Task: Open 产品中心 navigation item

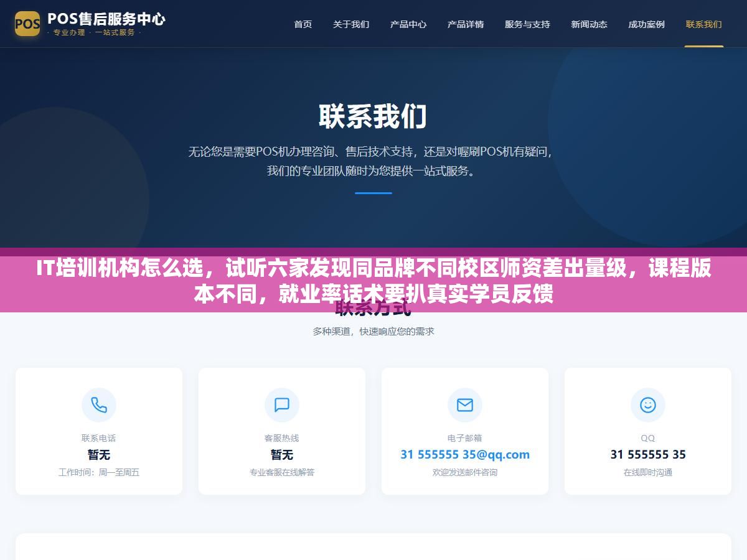Action: pos(408,24)
